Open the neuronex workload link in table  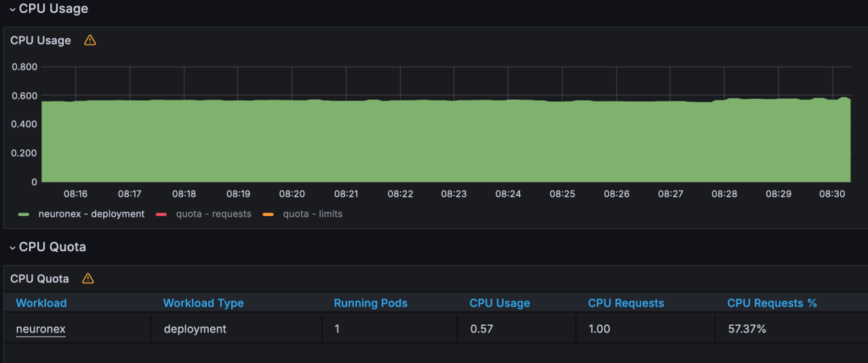41,329
